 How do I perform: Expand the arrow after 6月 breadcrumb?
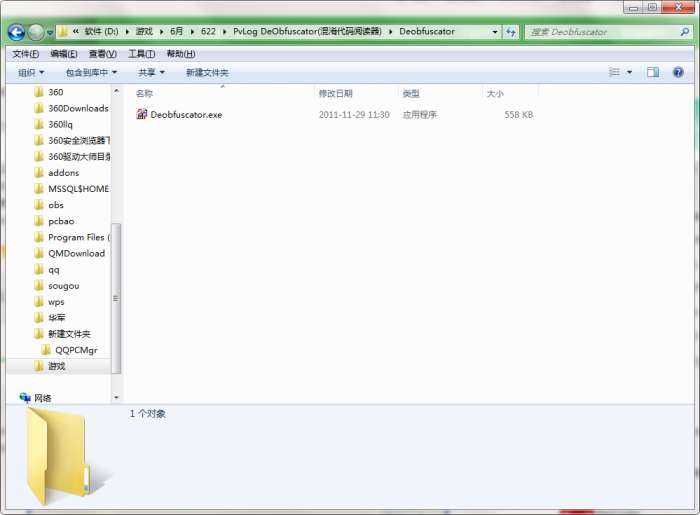192,32
